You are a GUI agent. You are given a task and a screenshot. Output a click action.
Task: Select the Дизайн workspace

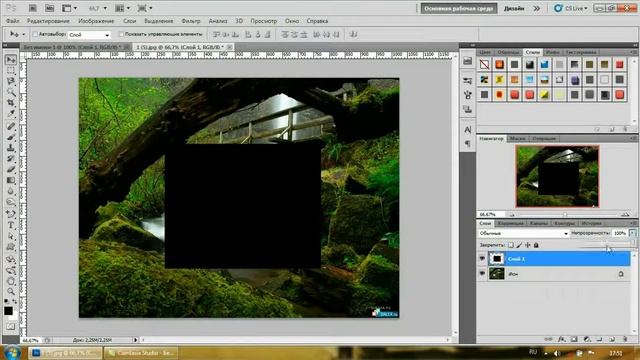point(514,8)
